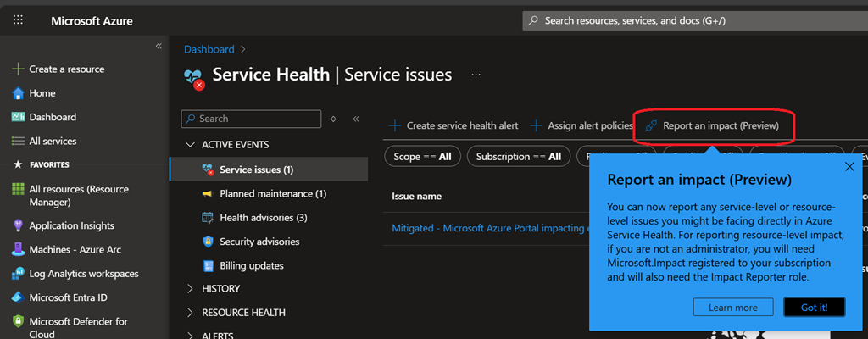Click Create service health alert
This screenshot has height=339, width=868.
(453, 125)
